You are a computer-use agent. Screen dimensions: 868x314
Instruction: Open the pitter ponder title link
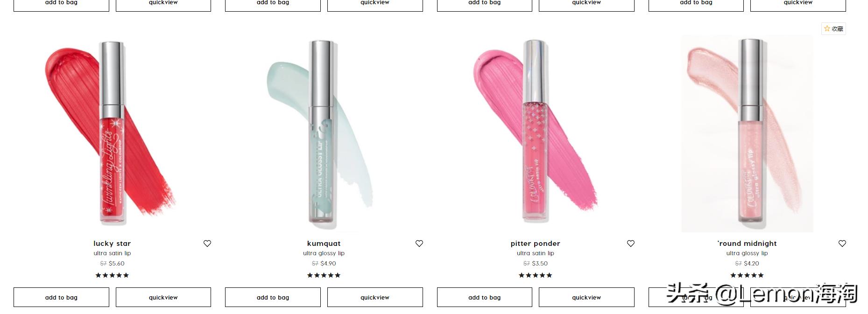(536, 244)
